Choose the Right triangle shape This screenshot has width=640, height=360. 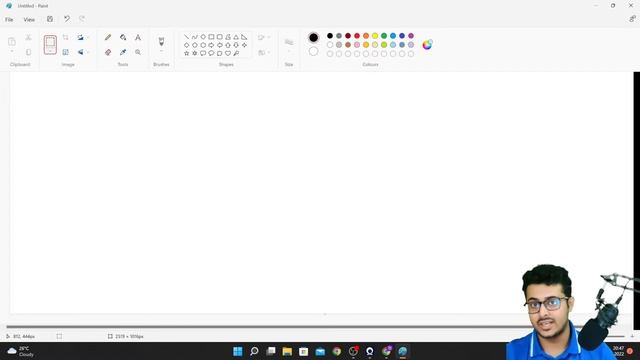click(x=244, y=37)
